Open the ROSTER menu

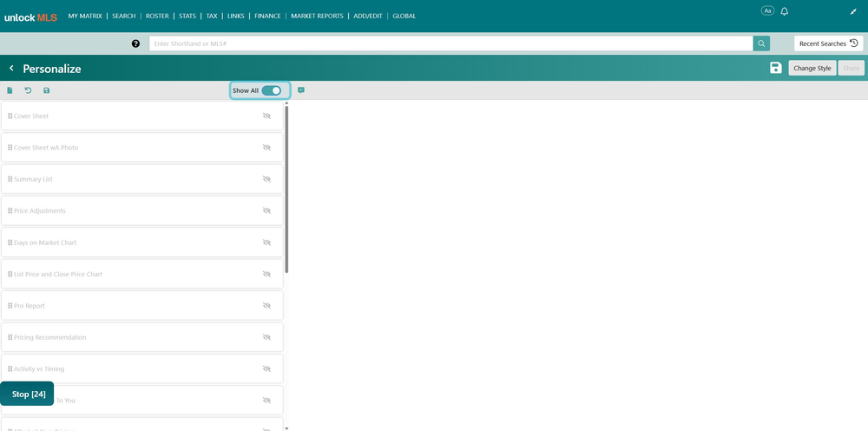click(157, 16)
